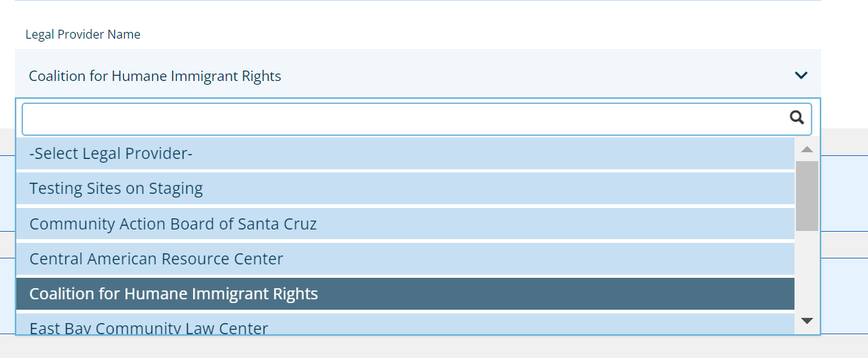868x358 pixels.
Task: Collapse the Legal Provider dropdown chevron
Action: point(801,75)
